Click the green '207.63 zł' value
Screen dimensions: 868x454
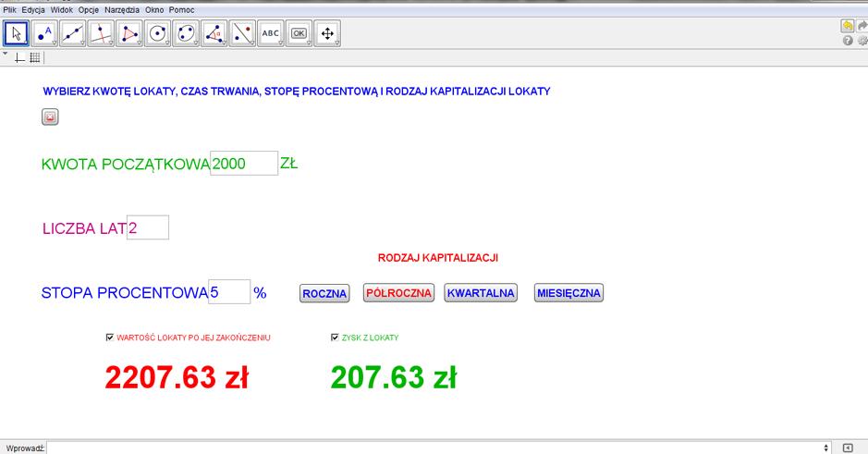394,377
